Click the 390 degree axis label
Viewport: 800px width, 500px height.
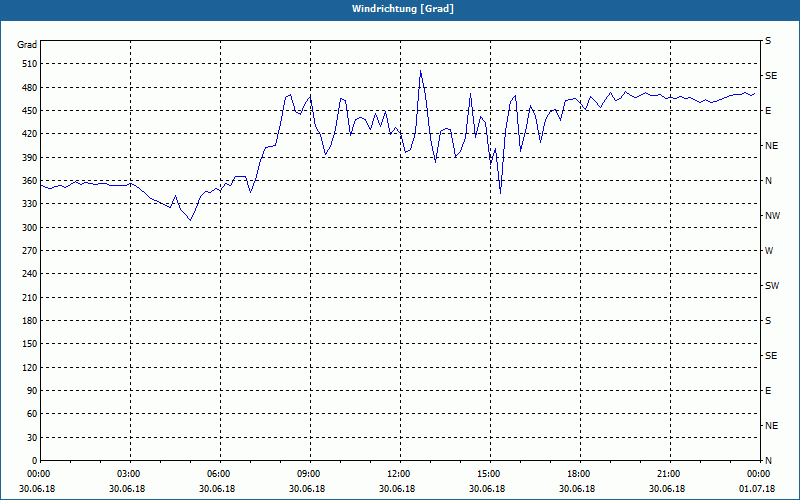tap(30, 157)
